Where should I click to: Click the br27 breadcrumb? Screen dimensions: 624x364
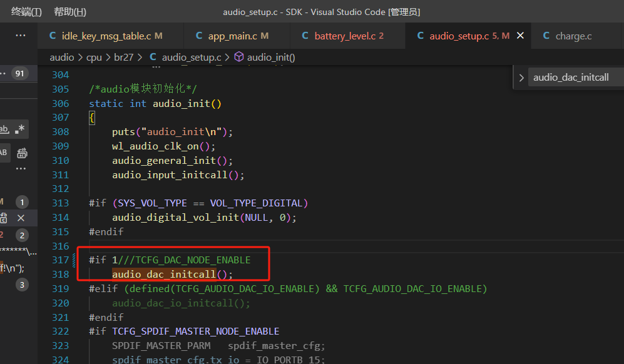[124, 58]
